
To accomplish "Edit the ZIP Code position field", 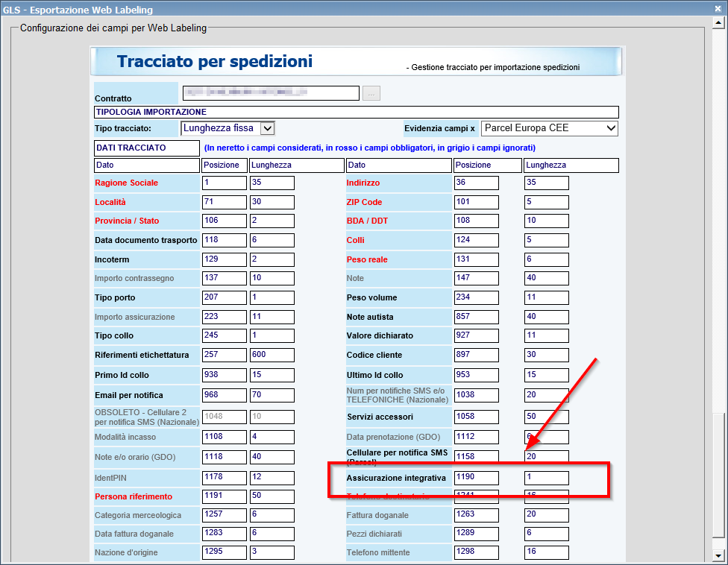I will click(x=477, y=202).
